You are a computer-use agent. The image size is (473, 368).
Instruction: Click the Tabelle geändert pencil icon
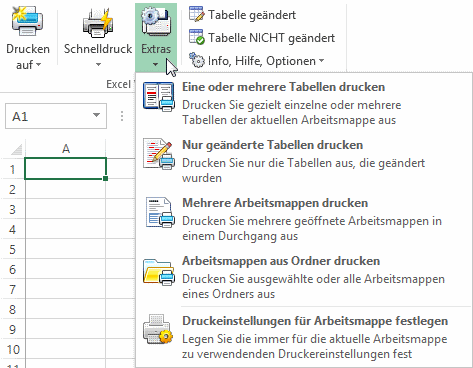(196, 14)
